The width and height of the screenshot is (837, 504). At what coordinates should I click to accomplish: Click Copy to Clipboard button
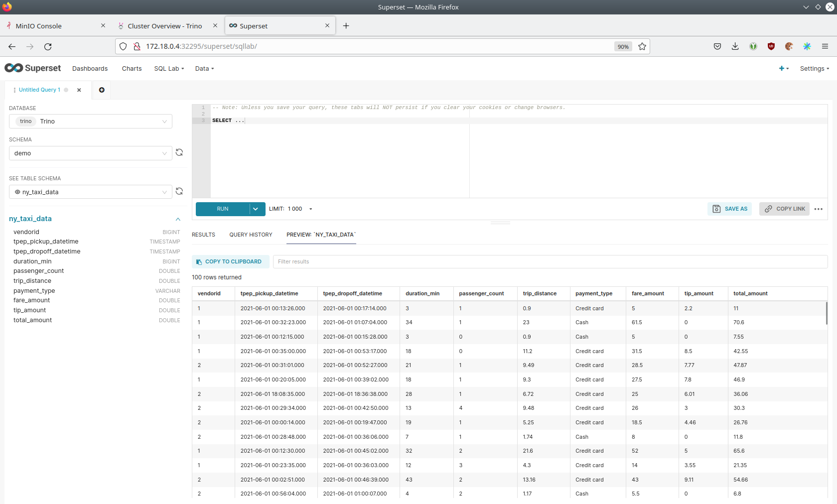coord(230,262)
